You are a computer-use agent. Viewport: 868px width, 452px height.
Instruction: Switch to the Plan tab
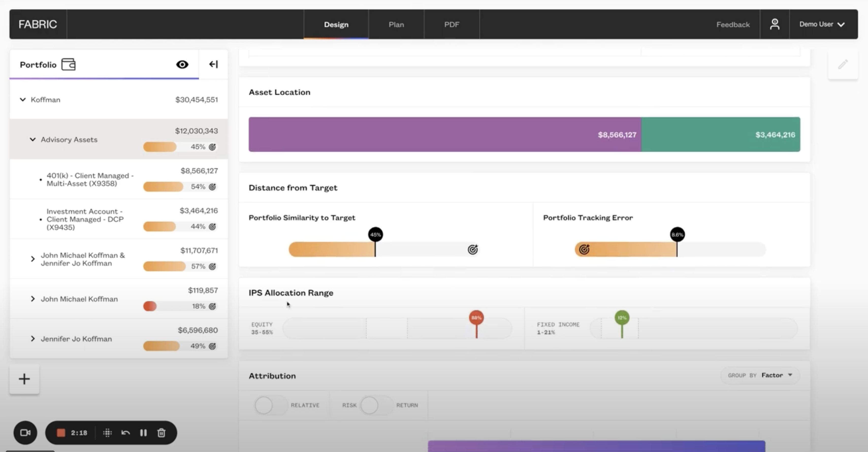click(x=396, y=24)
